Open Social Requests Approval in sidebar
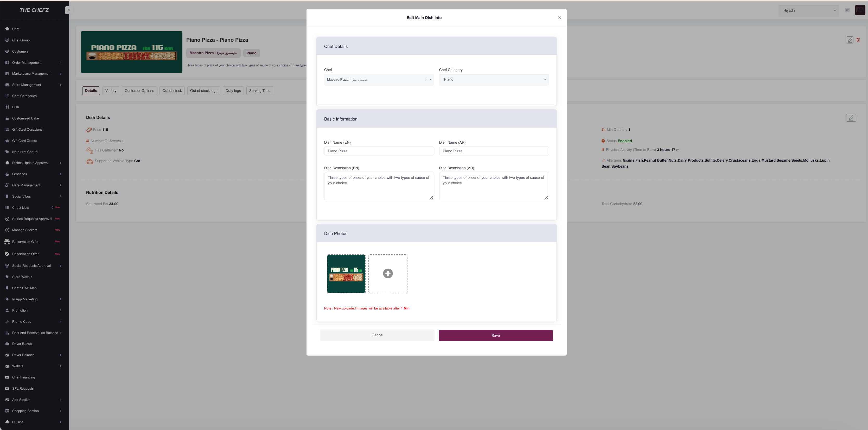This screenshot has height=430, width=868. 34,265
